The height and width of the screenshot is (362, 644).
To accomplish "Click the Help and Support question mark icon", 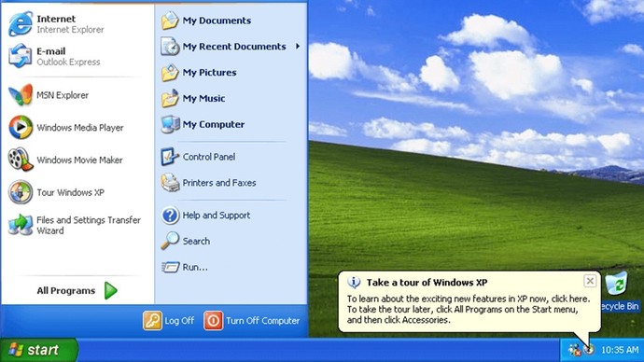I will click(170, 216).
